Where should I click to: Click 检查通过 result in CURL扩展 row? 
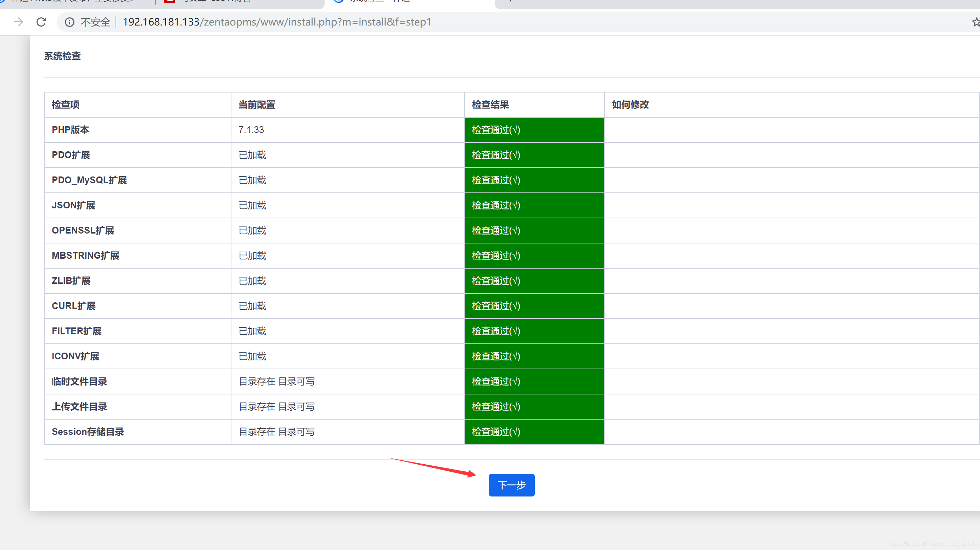496,306
